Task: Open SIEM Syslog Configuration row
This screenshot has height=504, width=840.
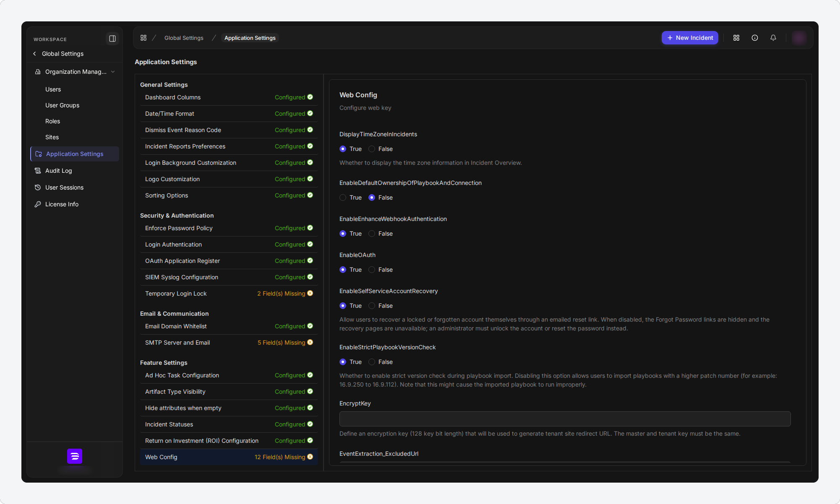Action: pyautogui.click(x=229, y=277)
